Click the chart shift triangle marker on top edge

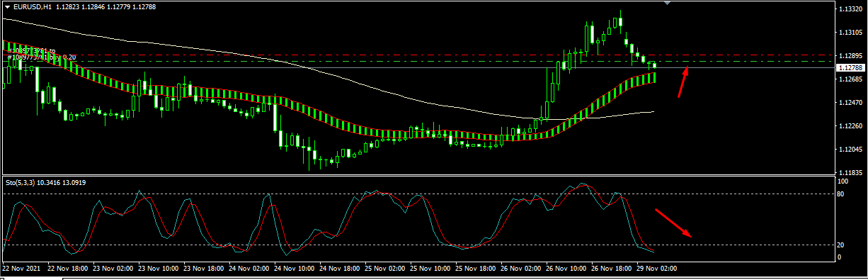point(666,3)
